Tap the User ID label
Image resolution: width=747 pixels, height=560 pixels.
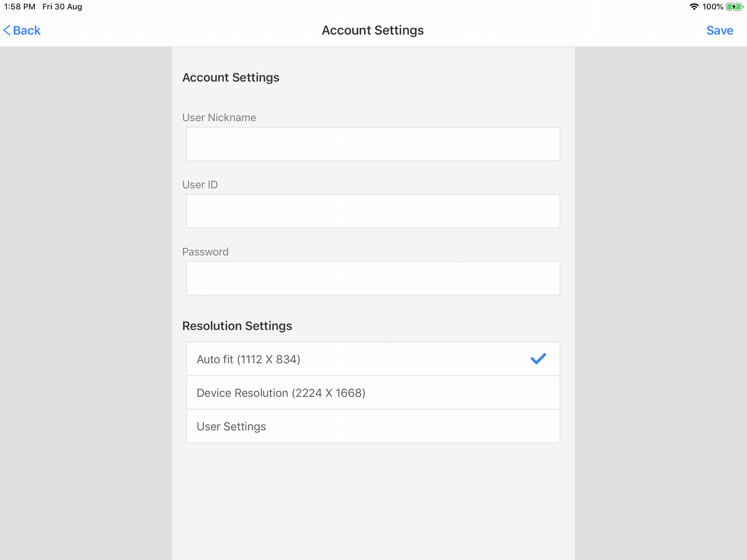pos(200,185)
